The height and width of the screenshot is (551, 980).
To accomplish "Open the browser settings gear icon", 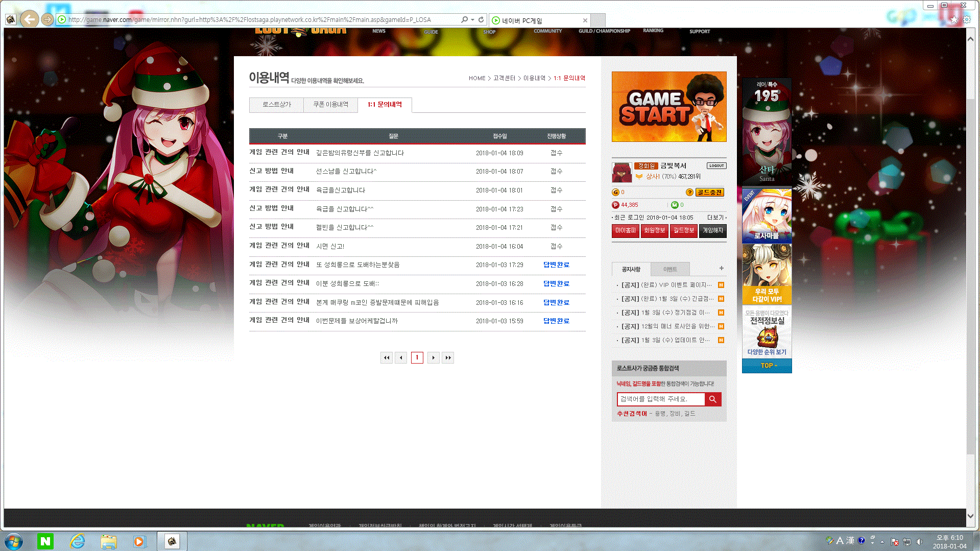I will 967,19.
